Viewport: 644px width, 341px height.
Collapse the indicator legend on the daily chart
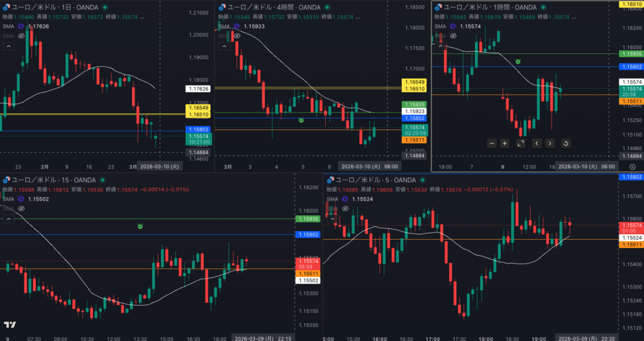coord(8,47)
